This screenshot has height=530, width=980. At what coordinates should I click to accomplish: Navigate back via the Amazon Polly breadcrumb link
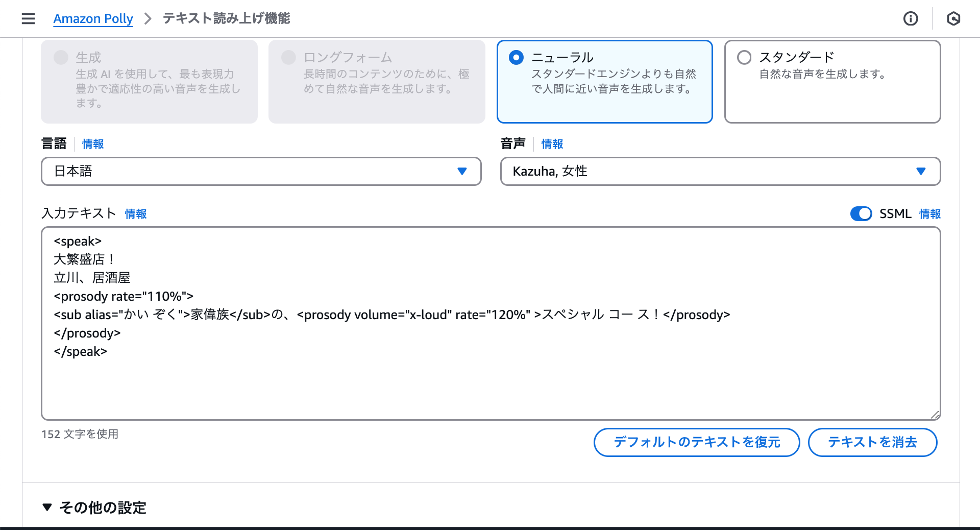tap(93, 18)
